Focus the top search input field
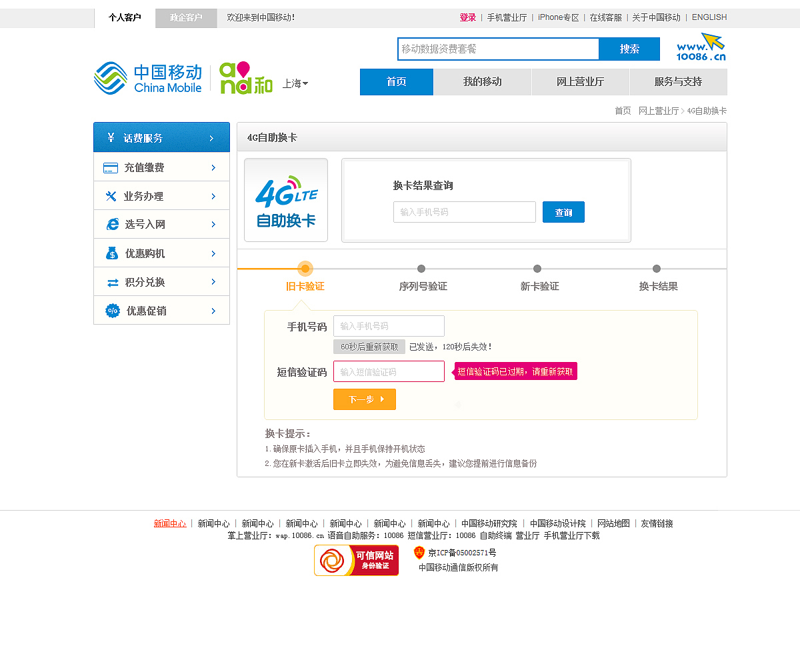800x672 pixels. point(499,49)
